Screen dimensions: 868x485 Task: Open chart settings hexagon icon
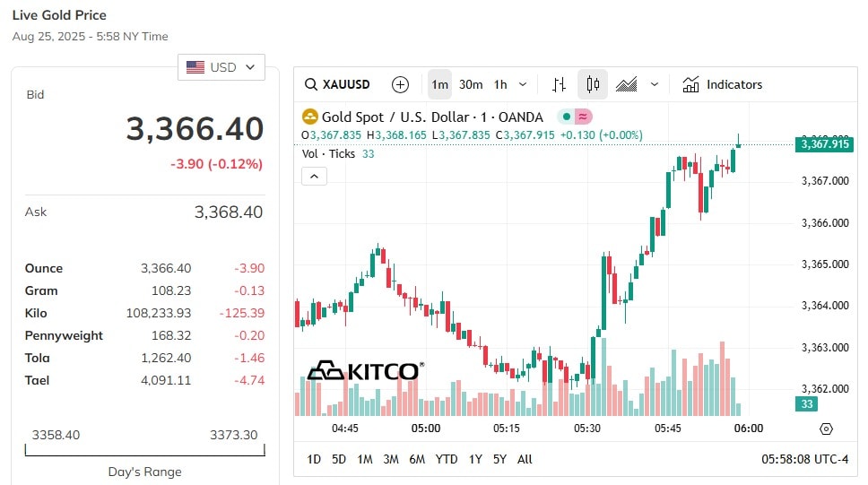click(x=826, y=429)
